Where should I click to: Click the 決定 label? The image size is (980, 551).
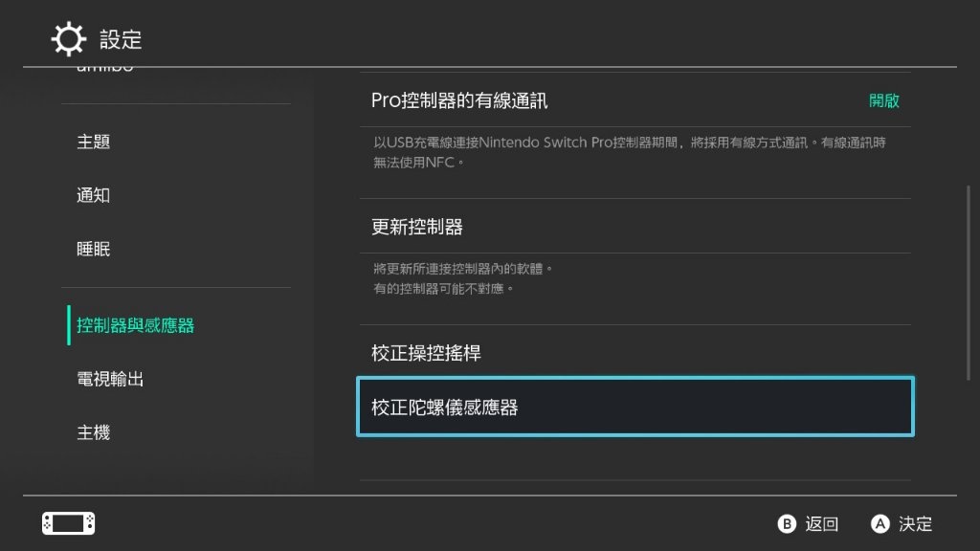(915, 523)
